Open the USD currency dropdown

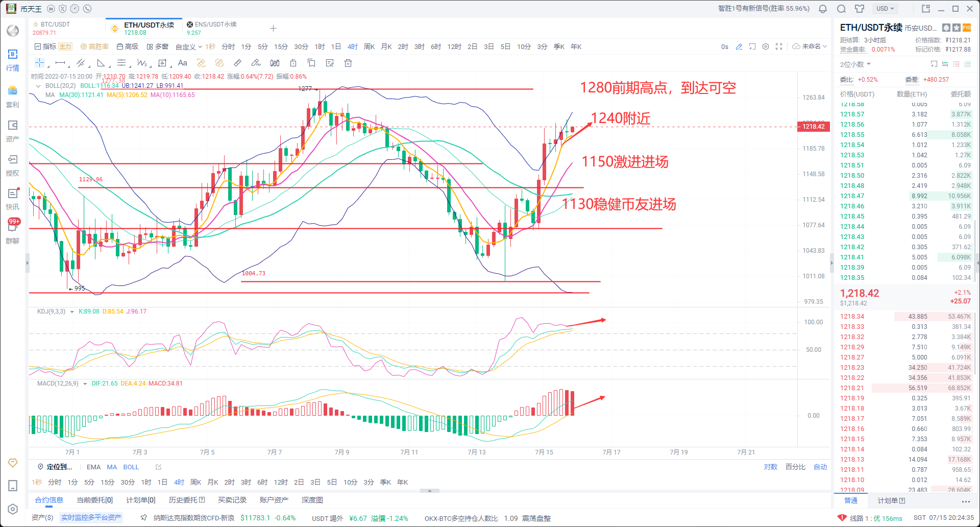pyautogui.click(x=885, y=9)
